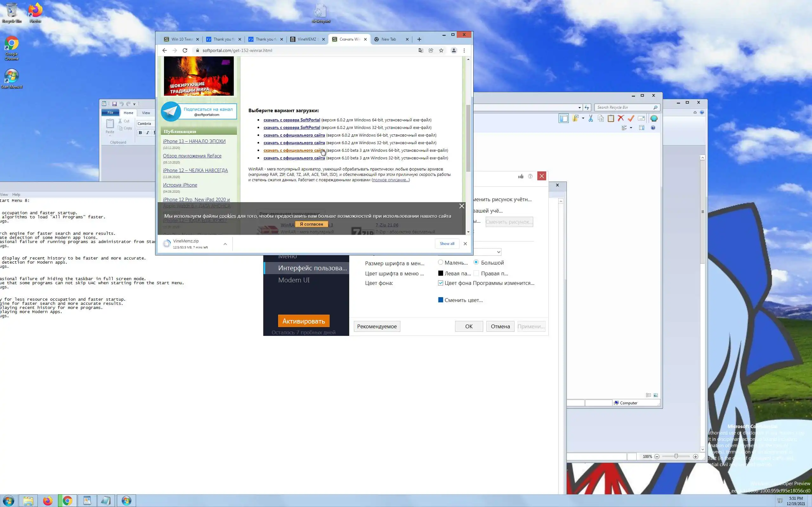Image resolution: width=812 pixels, height=507 pixels.
Task: Click the clipboard Paste icon in Explorer toolbar
Action: click(x=611, y=119)
